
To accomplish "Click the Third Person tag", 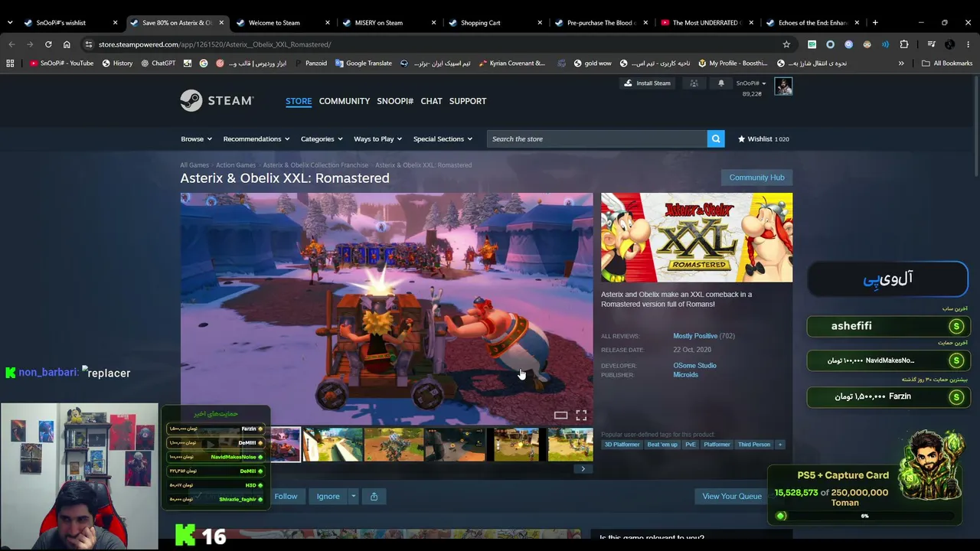I will (754, 445).
